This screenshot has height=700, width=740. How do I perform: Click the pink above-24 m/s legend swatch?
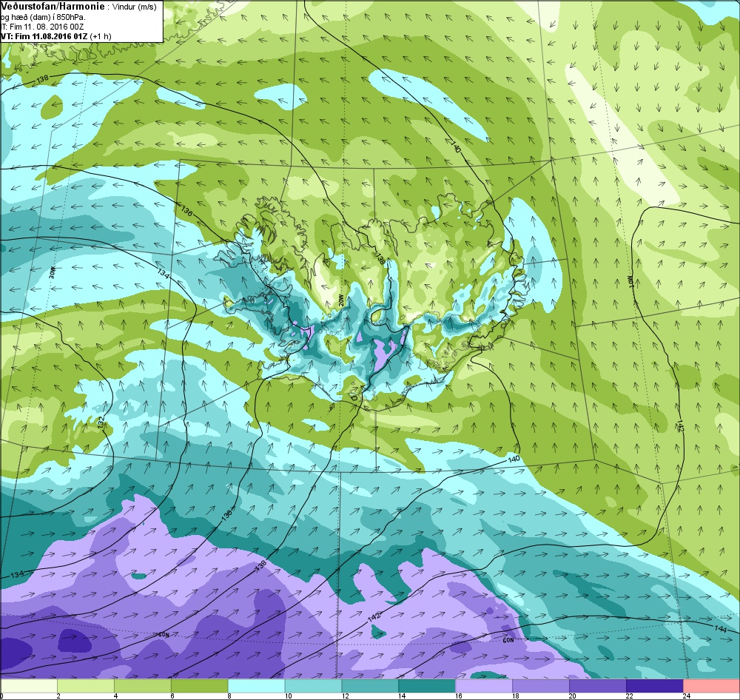712,685
